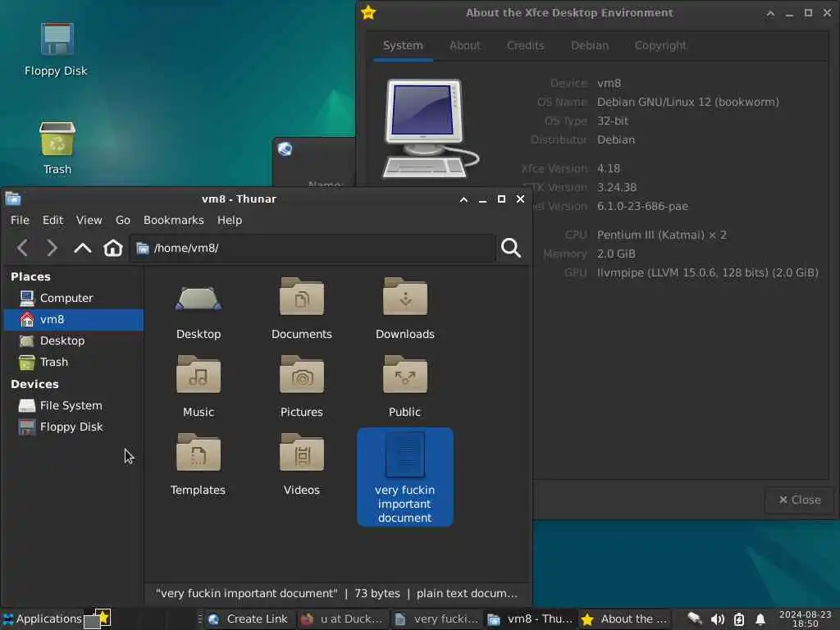This screenshot has width=840, height=630.
Task: Go forward with the Thunar forward arrow
Action: (52, 248)
